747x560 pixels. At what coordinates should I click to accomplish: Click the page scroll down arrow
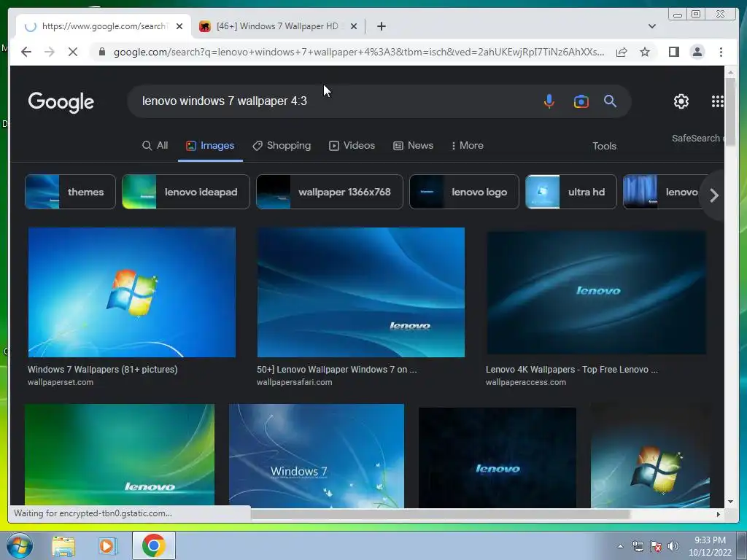[730, 502]
